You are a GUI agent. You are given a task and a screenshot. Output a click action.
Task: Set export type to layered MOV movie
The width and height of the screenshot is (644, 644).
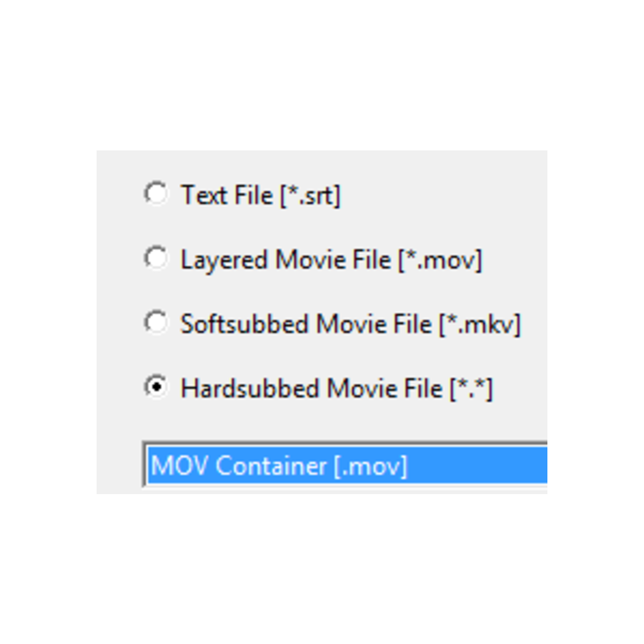pyautogui.click(x=156, y=258)
